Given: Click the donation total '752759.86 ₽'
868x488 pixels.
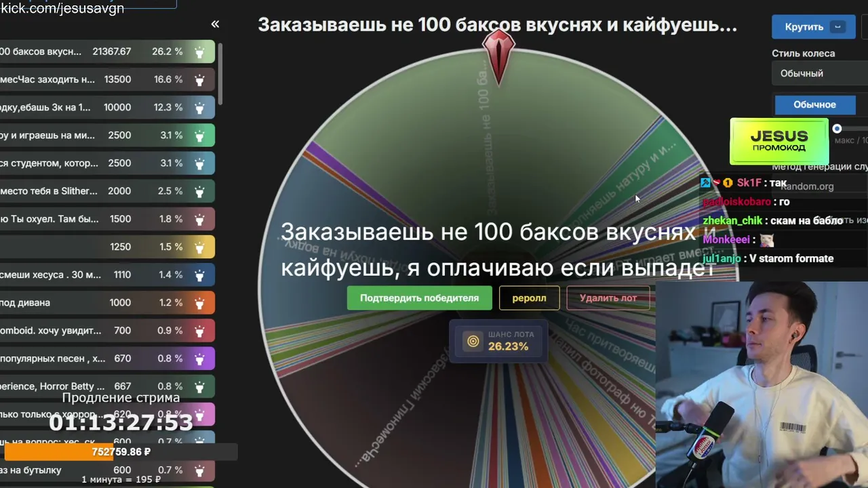Looking at the screenshot, I should [121, 452].
